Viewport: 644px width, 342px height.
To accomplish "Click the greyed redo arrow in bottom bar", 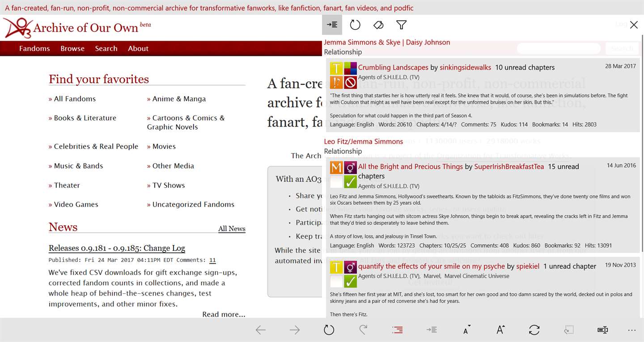I will point(363,330).
